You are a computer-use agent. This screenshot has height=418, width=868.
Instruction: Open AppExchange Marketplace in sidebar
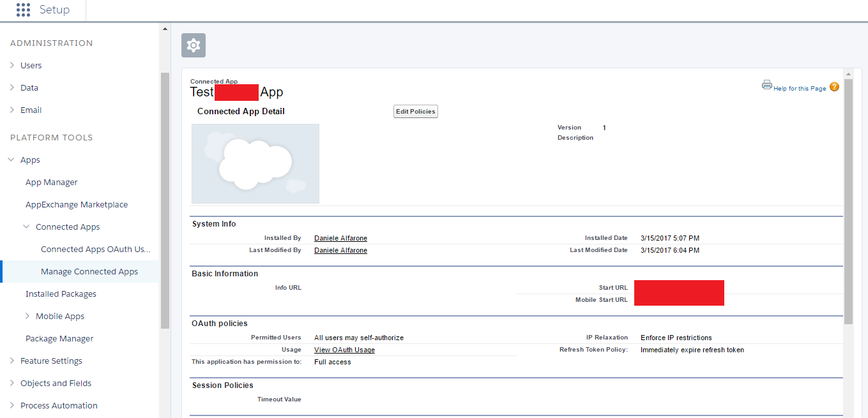pos(77,205)
